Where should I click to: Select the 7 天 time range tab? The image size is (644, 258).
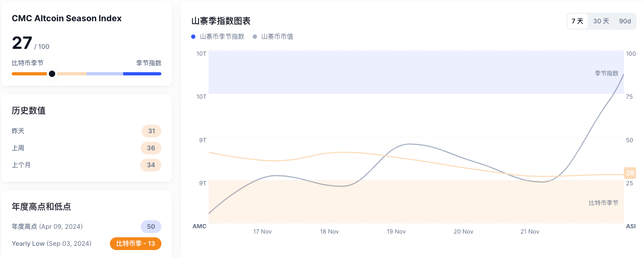[577, 21]
